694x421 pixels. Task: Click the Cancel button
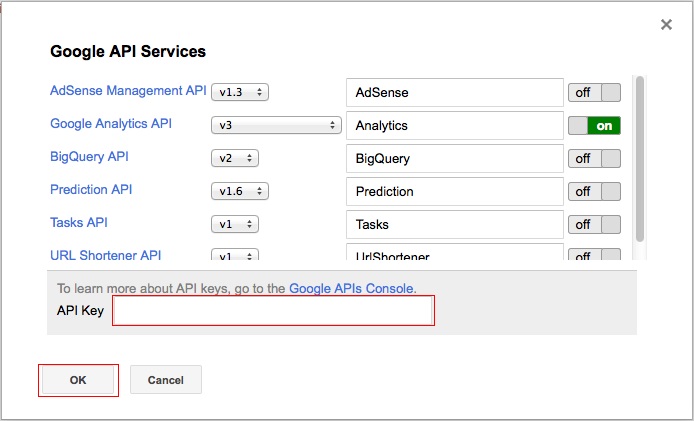point(166,380)
